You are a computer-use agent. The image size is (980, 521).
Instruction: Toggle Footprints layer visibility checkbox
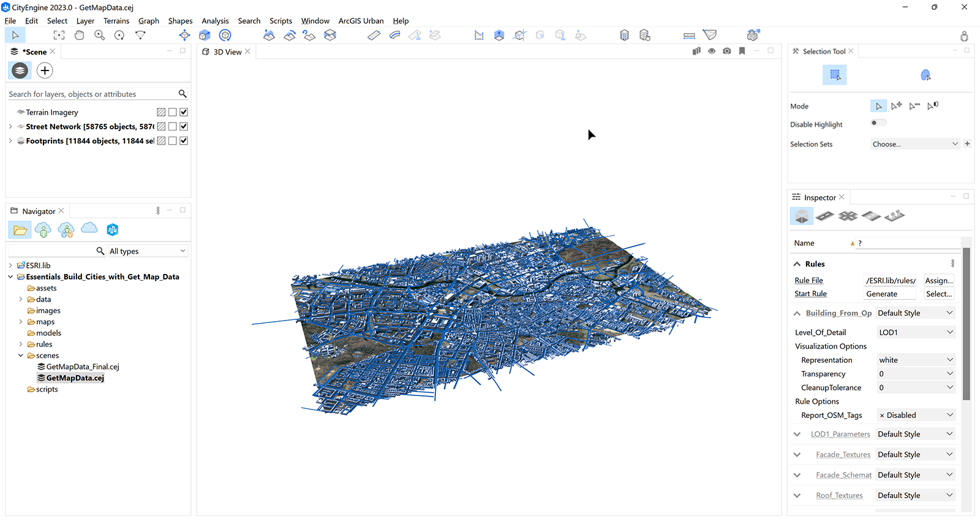tap(184, 141)
